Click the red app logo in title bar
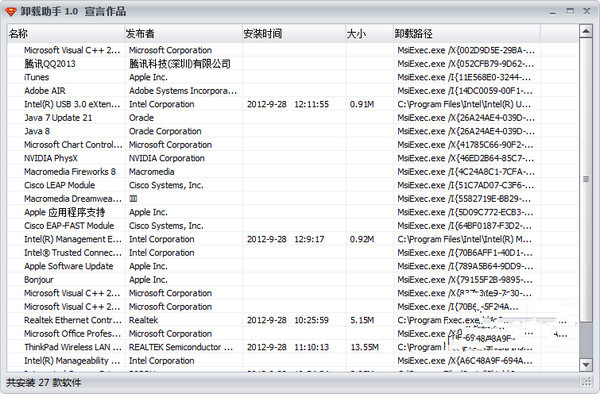 pos(11,11)
